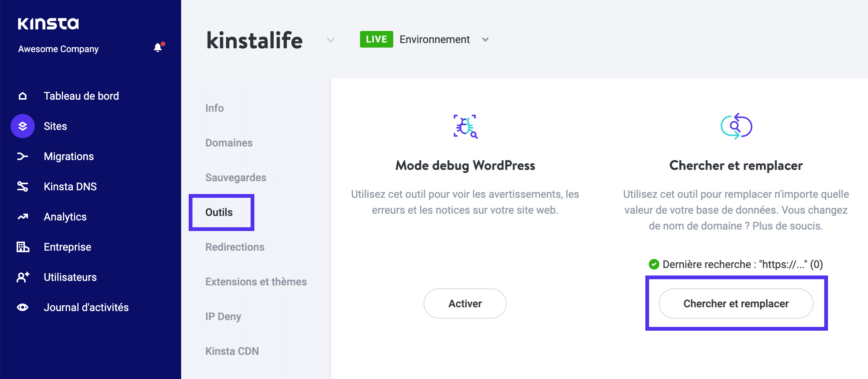Select the Kinsta DNS icon
The width and height of the screenshot is (868, 379).
22,186
